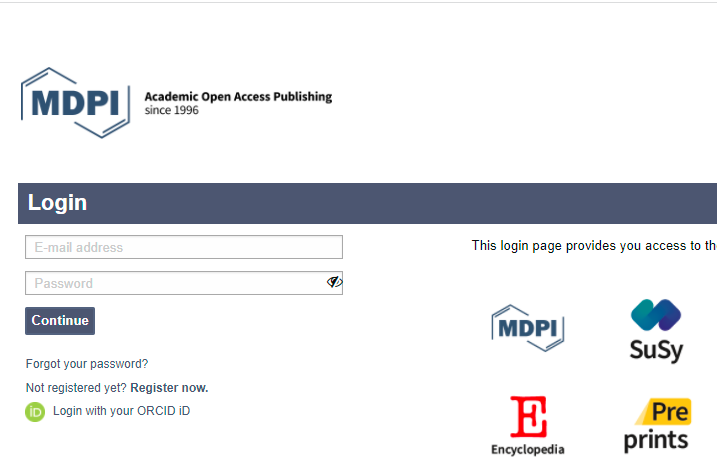
Task: Open the Preprints logo
Action: tap(656, 425)
